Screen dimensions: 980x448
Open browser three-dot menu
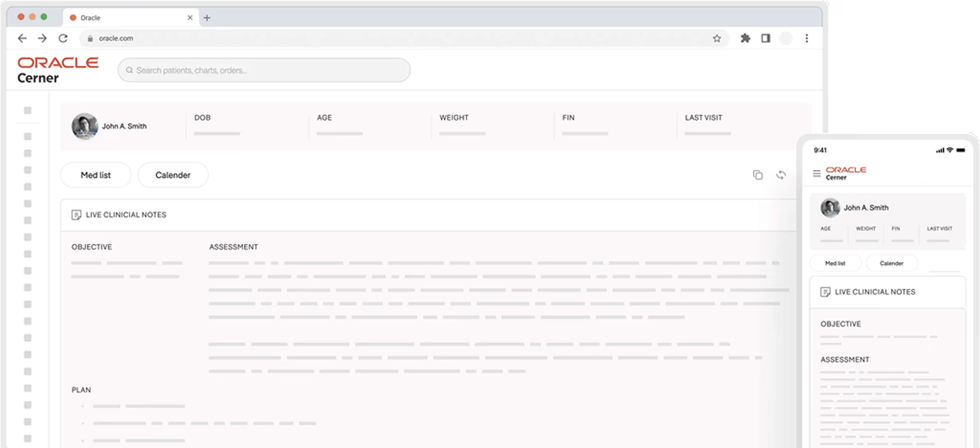pos(807,38)
